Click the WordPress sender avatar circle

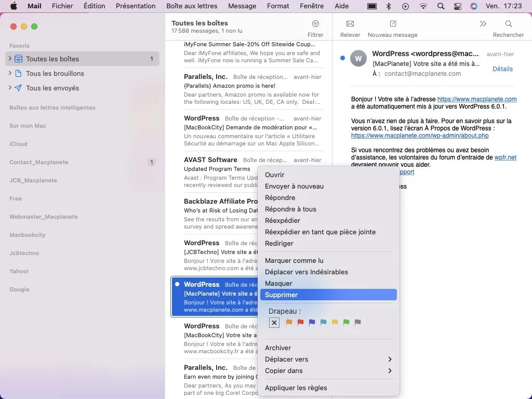tap(358, 58)
